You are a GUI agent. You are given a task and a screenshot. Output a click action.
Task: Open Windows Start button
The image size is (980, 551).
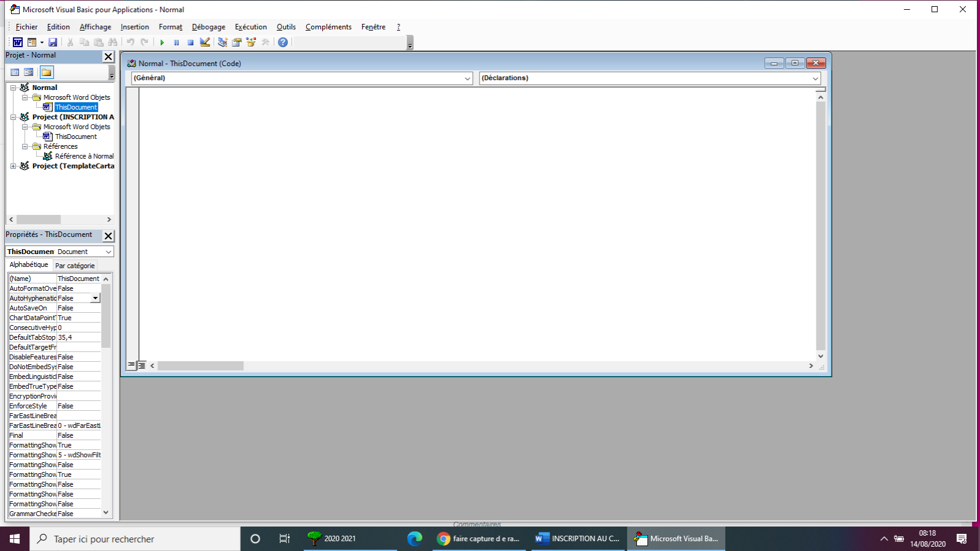pos(15,539)
